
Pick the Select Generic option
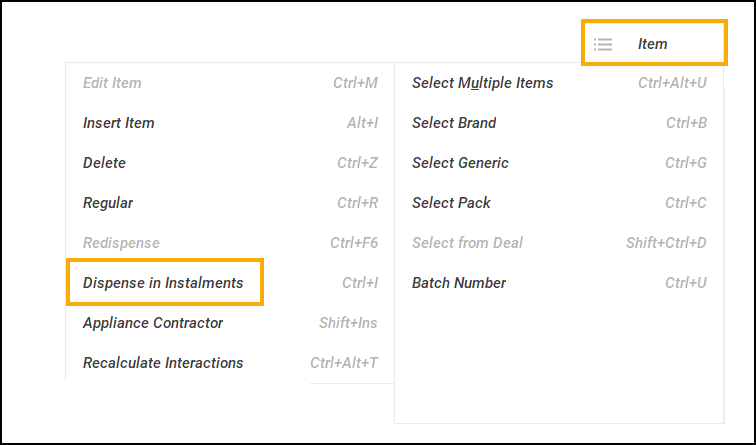[x=460, y=163]
